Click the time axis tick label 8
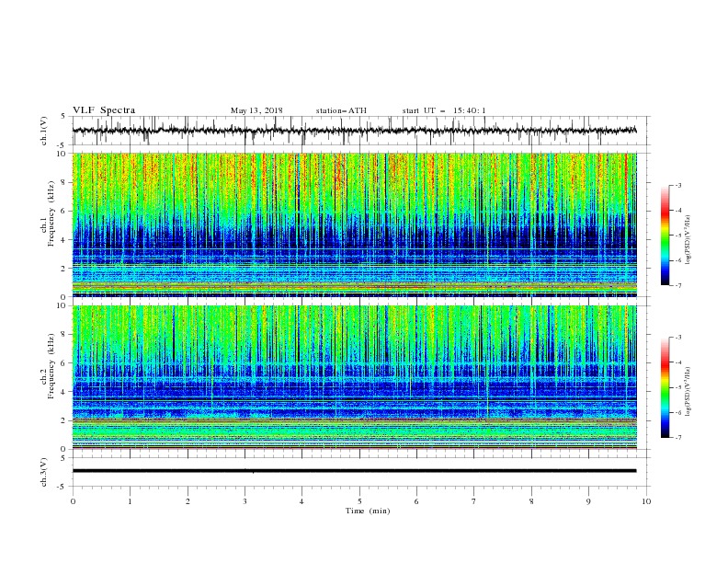 click(531, 501)
